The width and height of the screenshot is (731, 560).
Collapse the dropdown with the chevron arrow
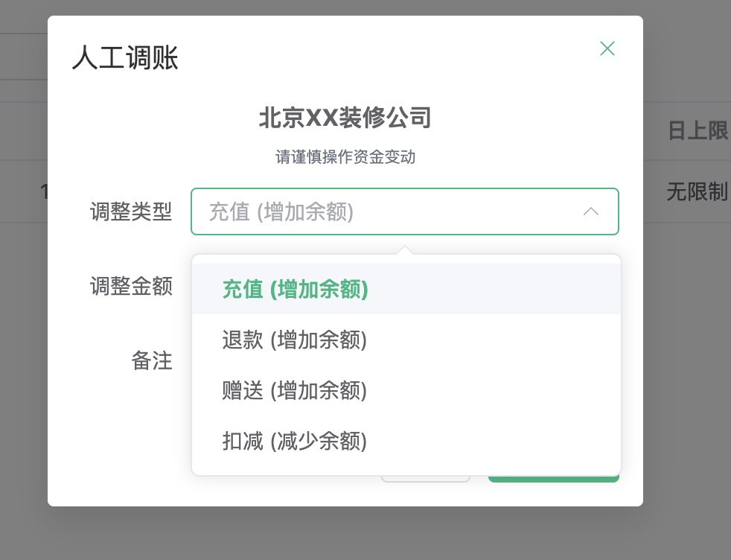tap(591, 212)
